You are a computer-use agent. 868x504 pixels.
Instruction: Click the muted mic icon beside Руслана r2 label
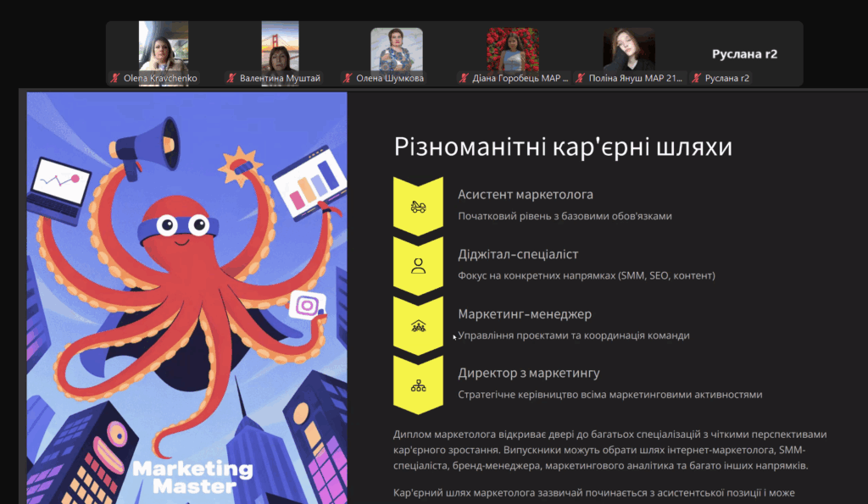697,78
